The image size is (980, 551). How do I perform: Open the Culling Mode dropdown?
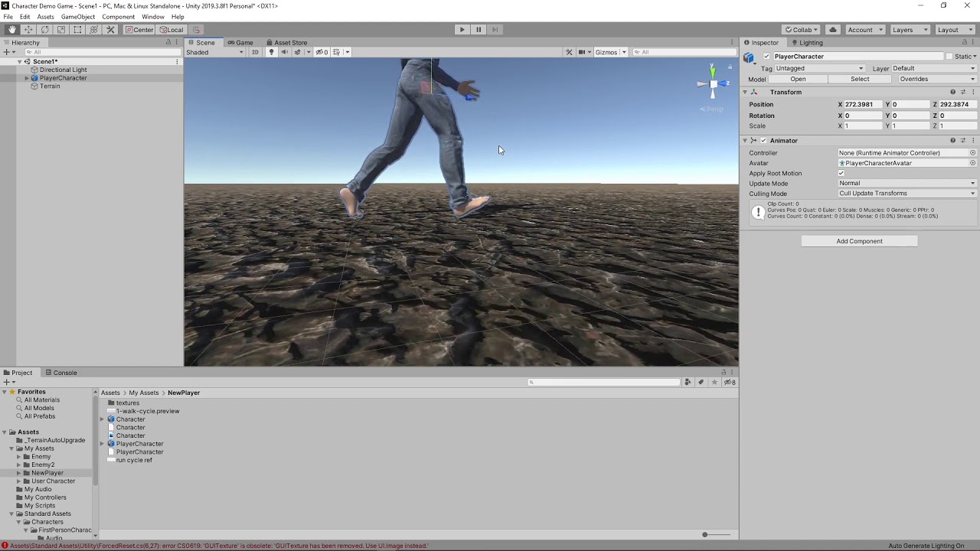click(907, 194)
